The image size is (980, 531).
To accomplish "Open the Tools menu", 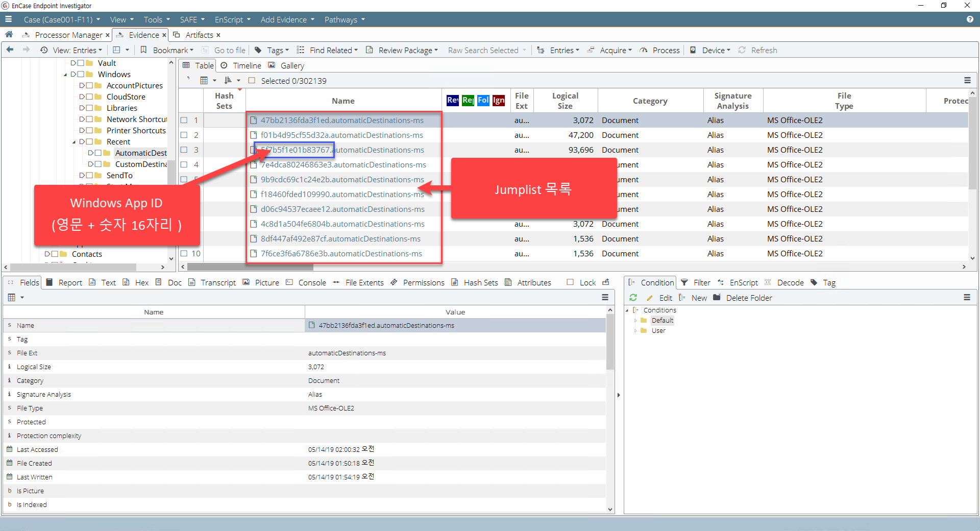I will pos(157,19).
